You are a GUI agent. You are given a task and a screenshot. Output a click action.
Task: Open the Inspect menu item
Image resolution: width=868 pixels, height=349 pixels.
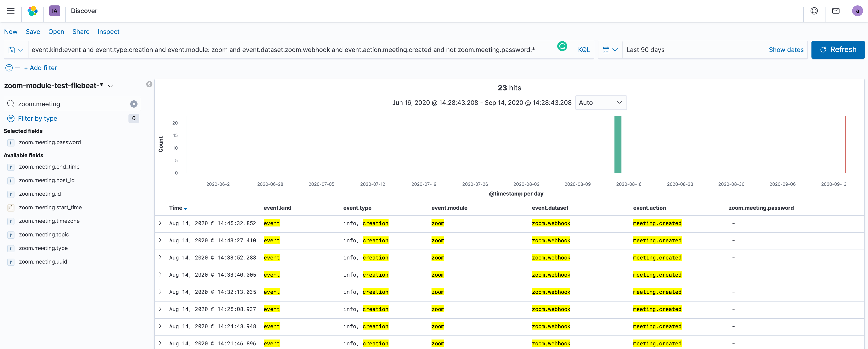pyautogui.click(x=108, y=32)
